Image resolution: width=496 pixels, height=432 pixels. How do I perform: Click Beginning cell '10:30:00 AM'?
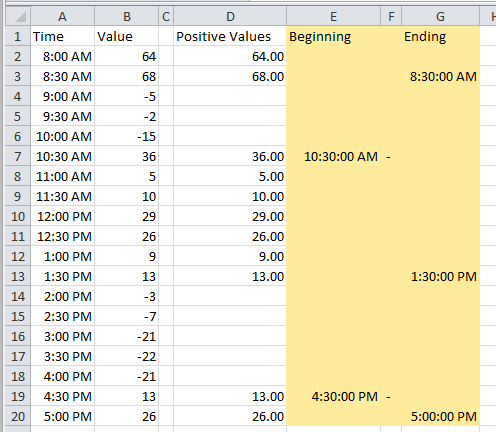[333, 156]
